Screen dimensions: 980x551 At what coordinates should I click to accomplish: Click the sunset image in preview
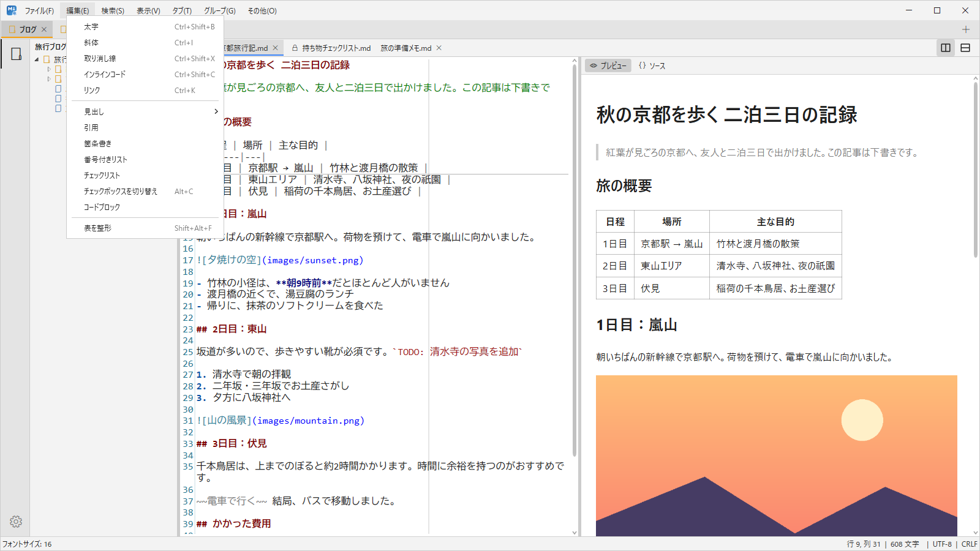[x=777, y=455]
